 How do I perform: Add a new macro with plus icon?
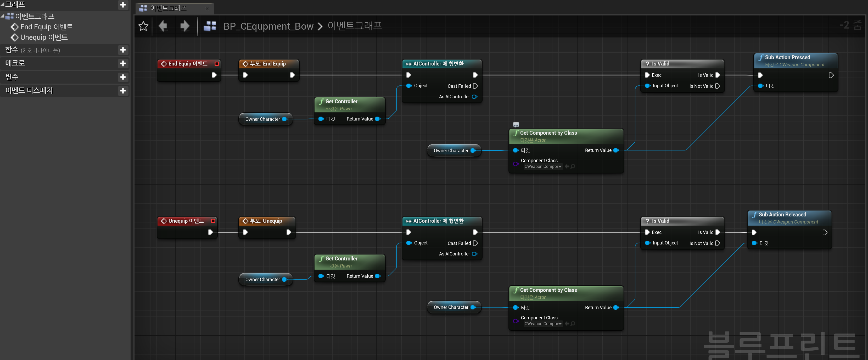[123, 63]
